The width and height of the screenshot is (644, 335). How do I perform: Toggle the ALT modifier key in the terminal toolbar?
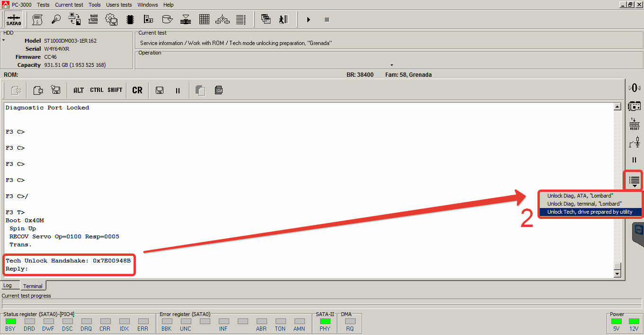coord(79,90)
